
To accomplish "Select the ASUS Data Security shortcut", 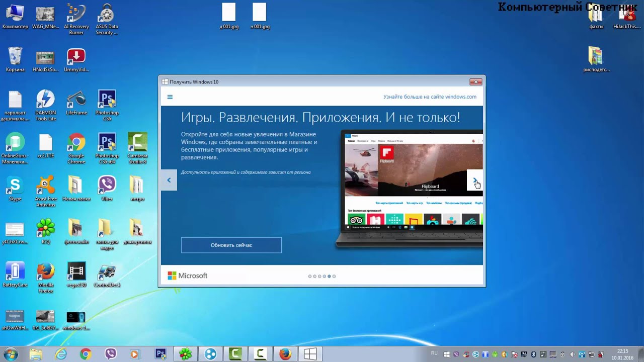I will click(107, 19).
